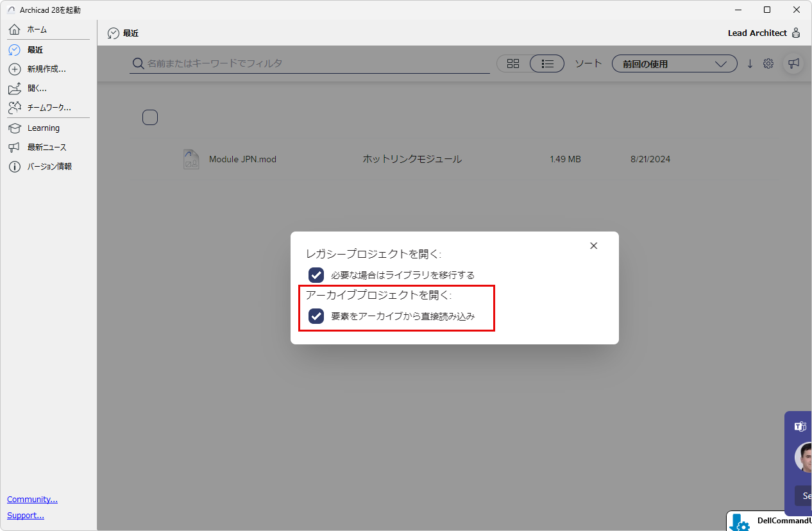The image size is (812, 531).
Task: Open the ホーム sidebar section
Action: point(35,29)
